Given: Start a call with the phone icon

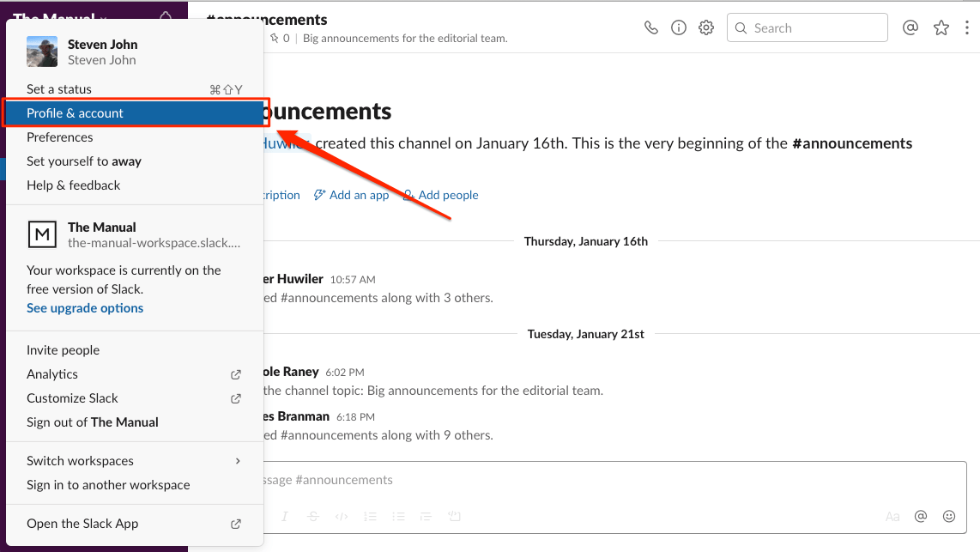Looking at the screenshot, I should 651,27.
